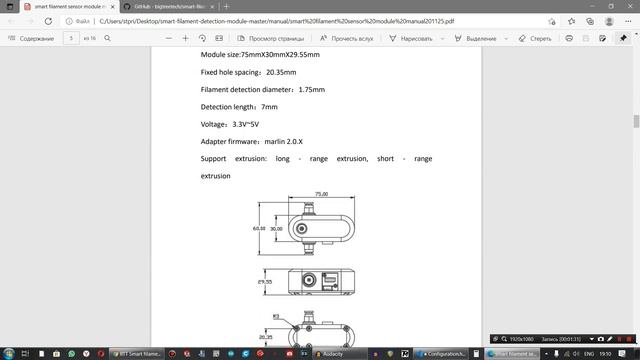This screenshot has height=360, width=640.
Task: Rotate the PDF page
Action: pyautogui.click(x=202, y=38)
